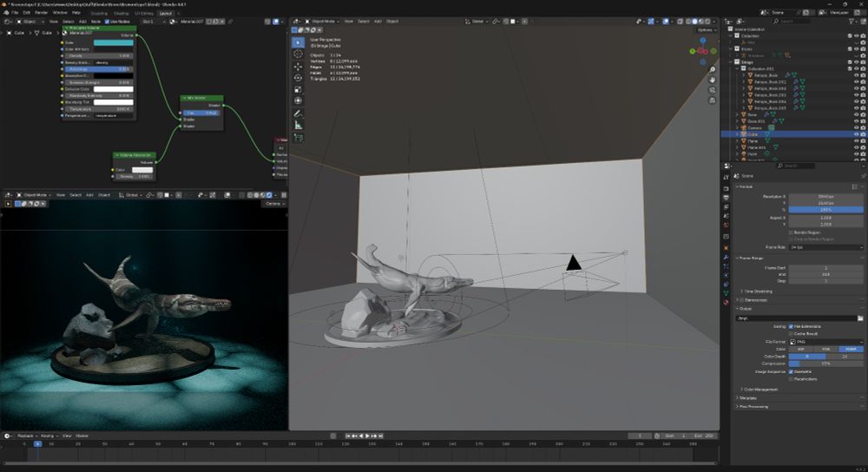Viewport: 868px width, 472px height.
Task: Click the Blender logo icon in menu bar
Action: (x=5, y=12)
